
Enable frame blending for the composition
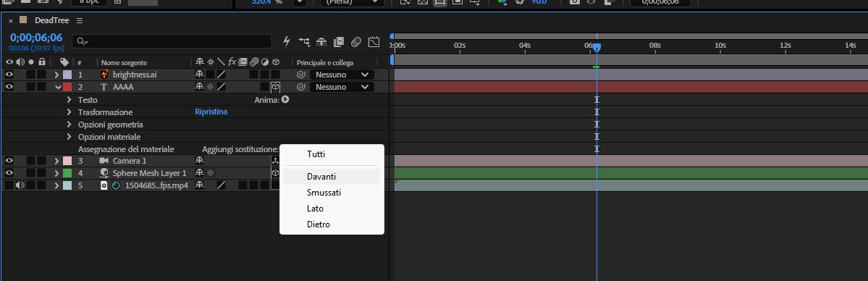click(339, 41)
